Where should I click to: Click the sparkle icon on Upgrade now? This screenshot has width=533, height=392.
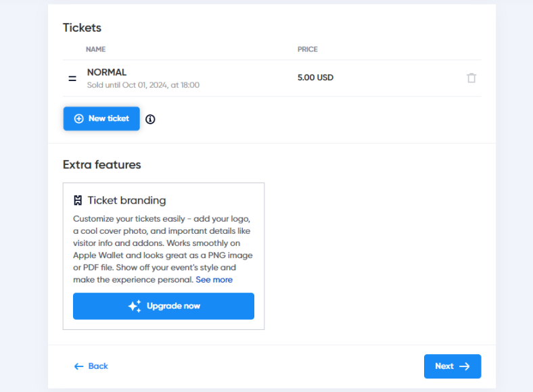[x=135, y=306]
